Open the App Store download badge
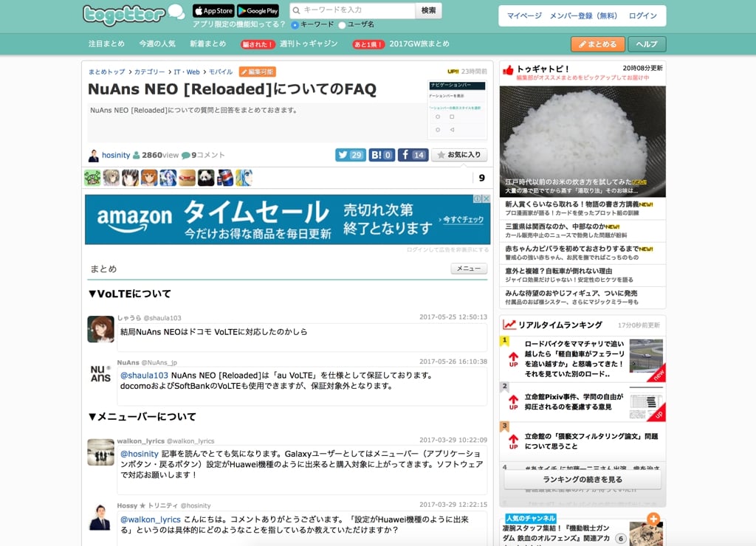The image size is (756, 546). tap(213, 10)
